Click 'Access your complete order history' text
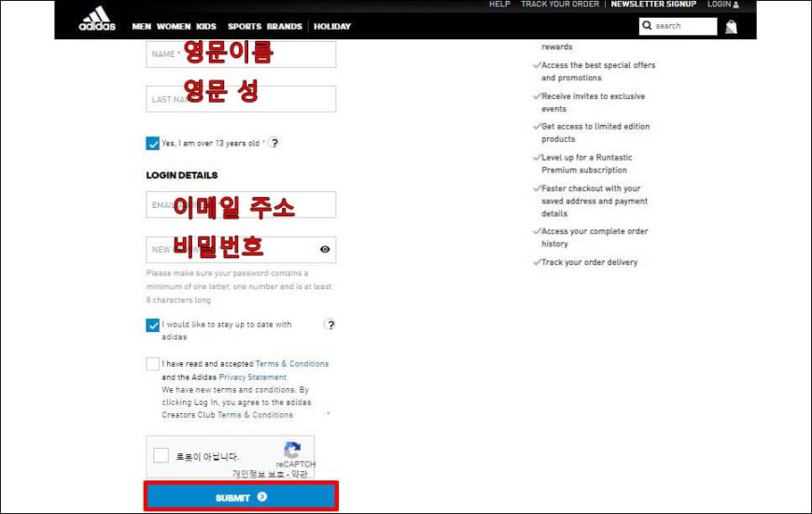812x514 pixels. (595, 238)
